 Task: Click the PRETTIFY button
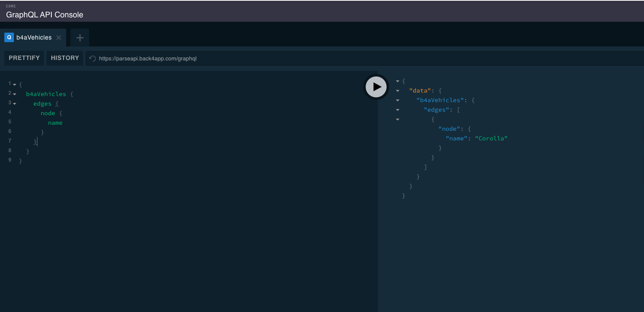(24, 58)
